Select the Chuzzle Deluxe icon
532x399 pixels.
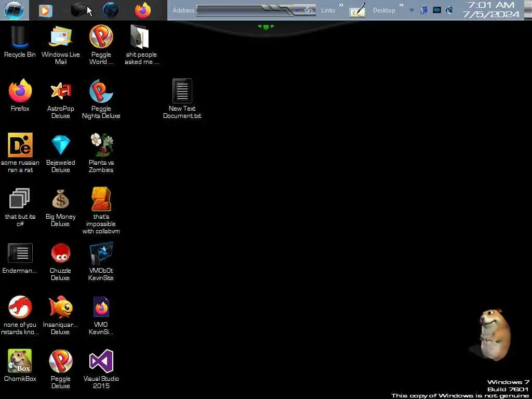click(61, 261)
